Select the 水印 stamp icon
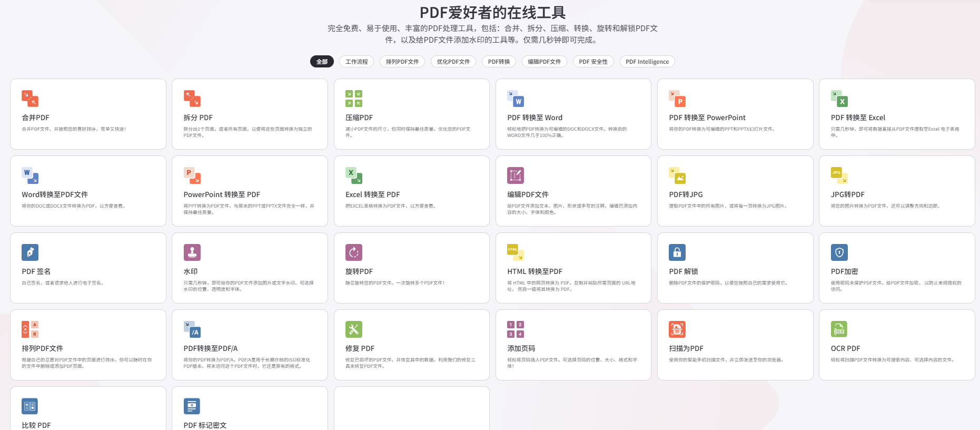Viewport: 980px width, 430px height. click(x=192, y=252)
